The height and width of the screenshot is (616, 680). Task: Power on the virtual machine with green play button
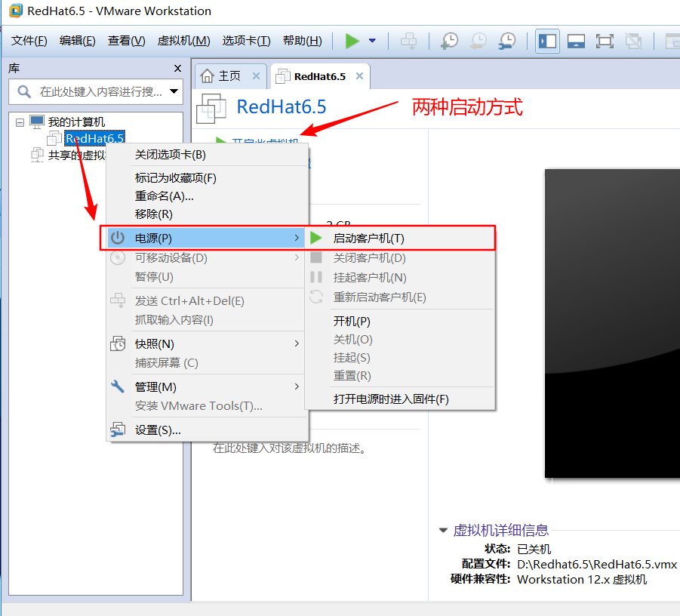tap(352, 41)
